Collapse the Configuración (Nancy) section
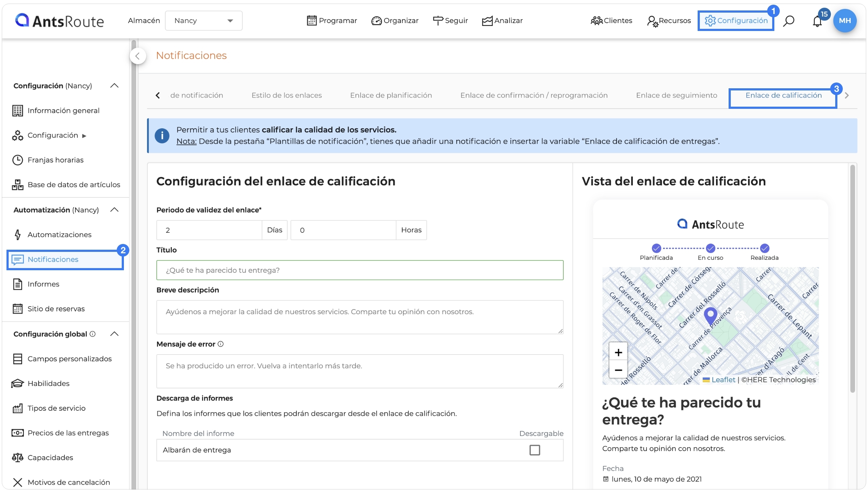 click(115, 86)
